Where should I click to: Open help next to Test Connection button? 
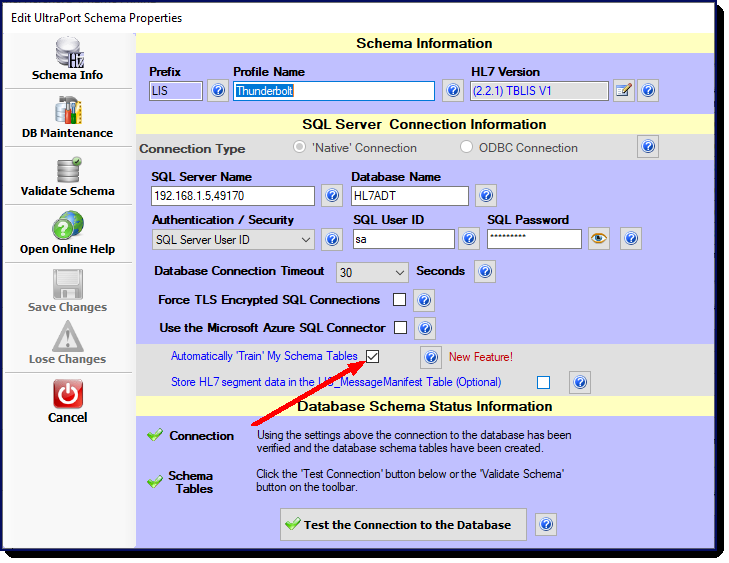tap(546, 525)
